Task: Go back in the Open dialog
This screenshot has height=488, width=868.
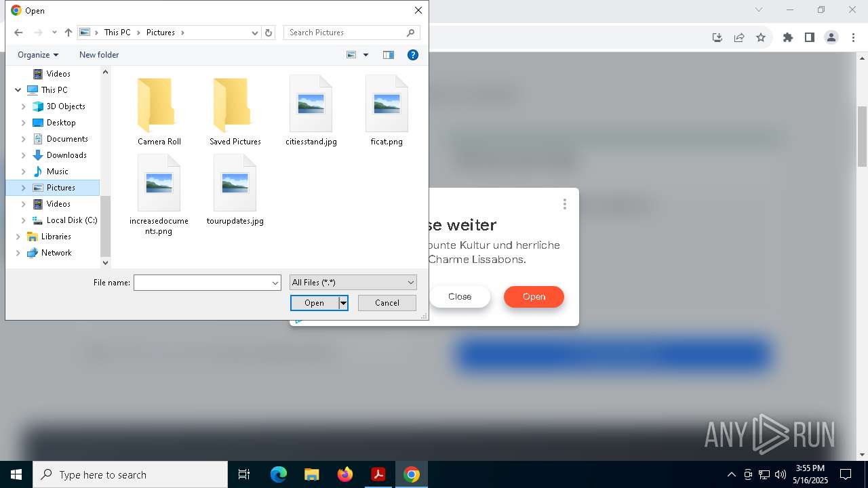Action: (18, 33)
